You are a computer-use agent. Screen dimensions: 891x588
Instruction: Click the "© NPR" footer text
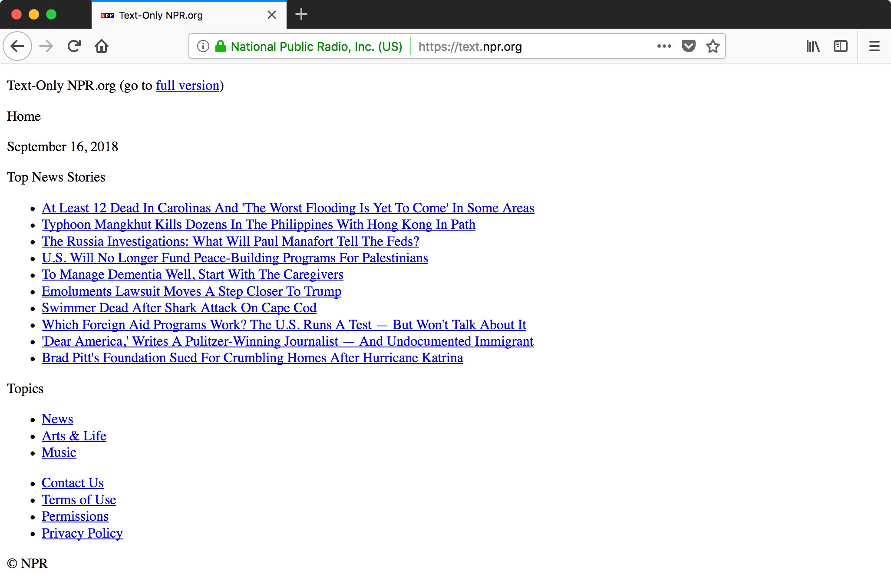tap(27, 564)
